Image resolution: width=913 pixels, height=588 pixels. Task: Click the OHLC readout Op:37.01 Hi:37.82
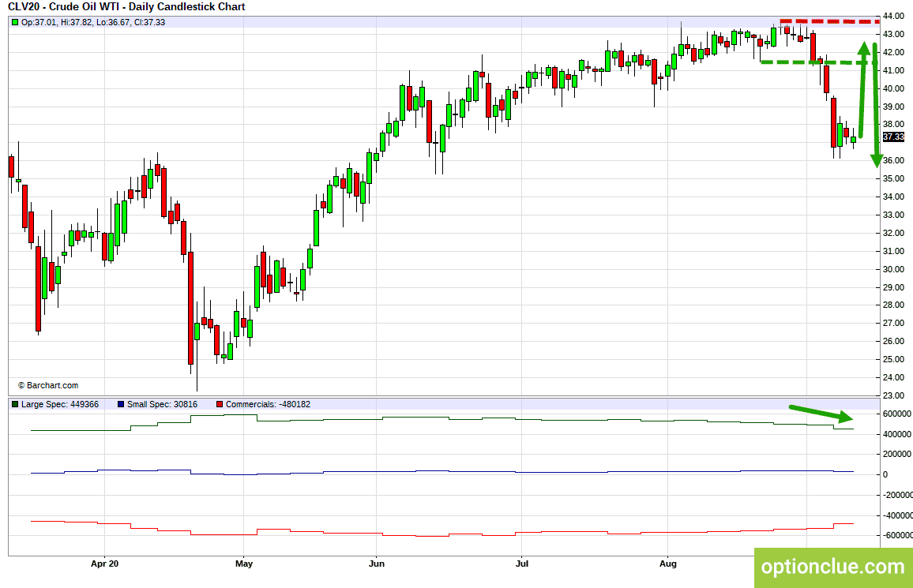[93, 23]
